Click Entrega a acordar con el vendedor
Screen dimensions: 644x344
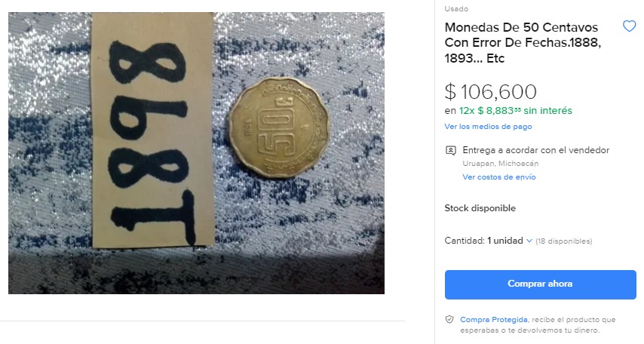click(535, 150)
